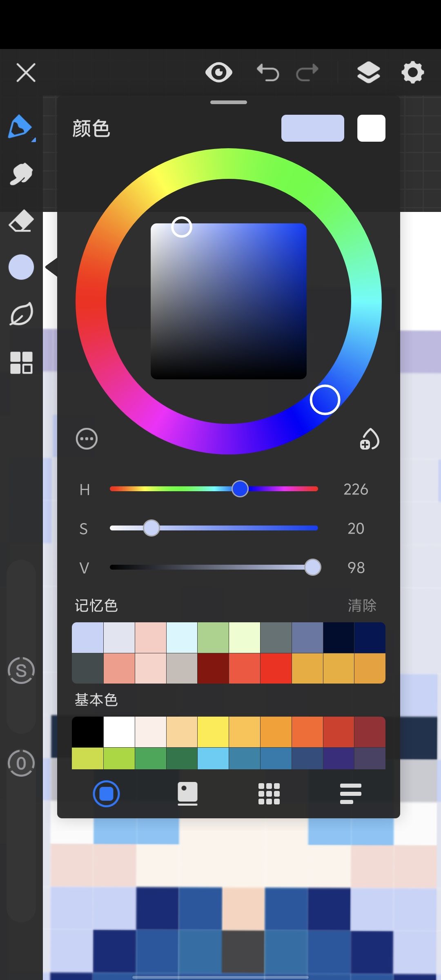Clear memory colors with 清除

point(362,606)
